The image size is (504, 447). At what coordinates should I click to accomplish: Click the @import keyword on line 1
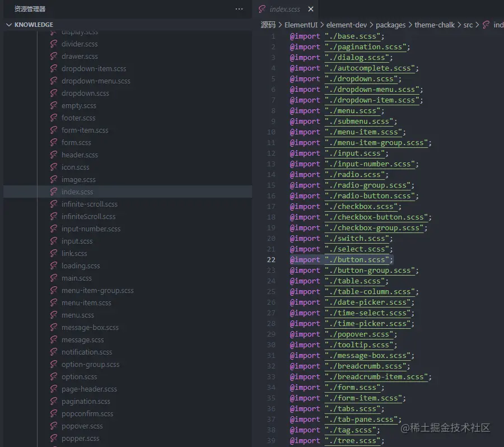click(x=305, y=36)
